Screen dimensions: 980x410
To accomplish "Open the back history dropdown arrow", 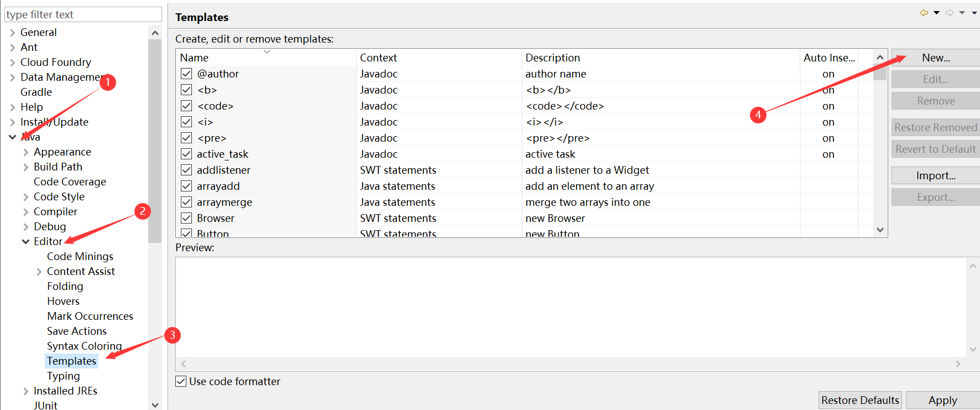I will click(x=936, y=13).
